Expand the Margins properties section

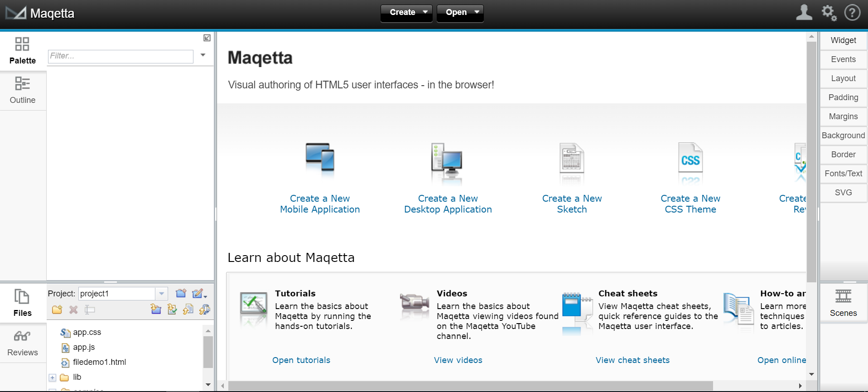843,116
